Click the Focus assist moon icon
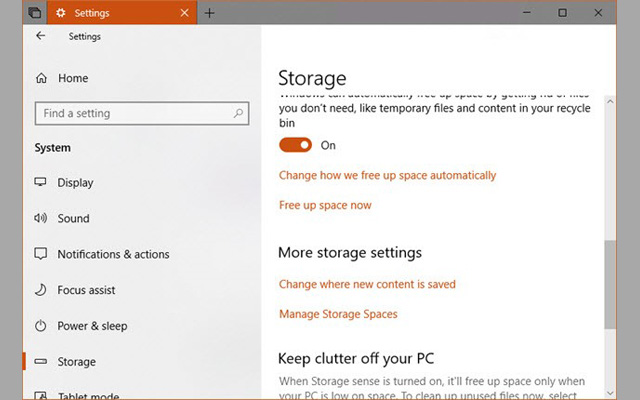640x400 pixels. click(41, 290)
